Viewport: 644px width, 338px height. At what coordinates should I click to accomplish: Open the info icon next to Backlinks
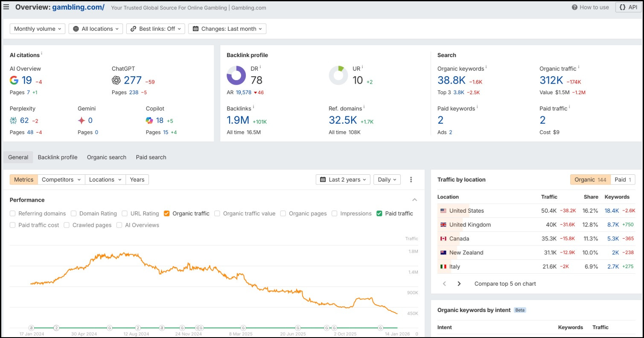[x=254, y=107]
